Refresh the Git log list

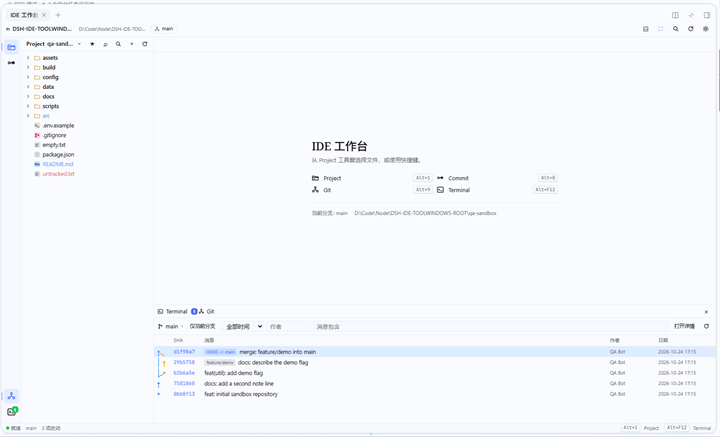click(706, 326)
